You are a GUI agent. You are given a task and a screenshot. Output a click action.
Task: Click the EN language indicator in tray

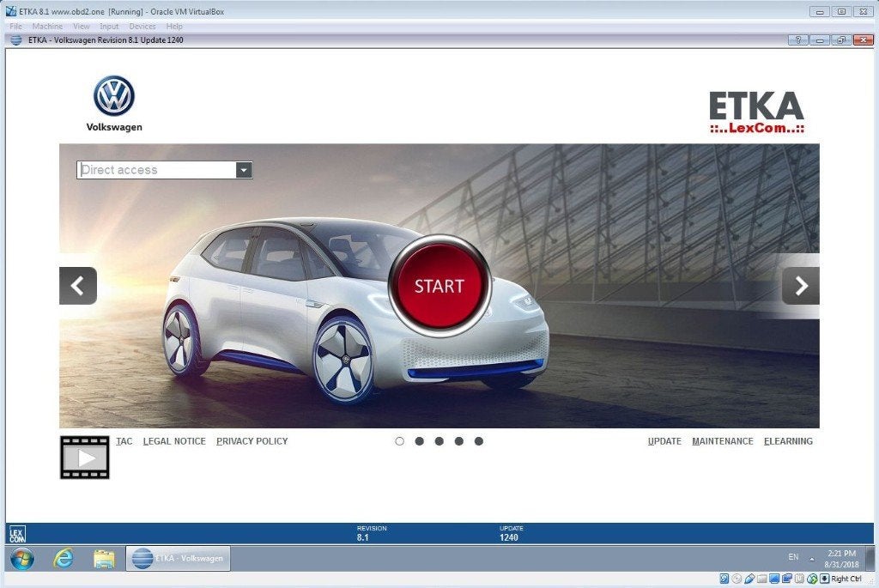pyautogui.click(x=793, y=557)
